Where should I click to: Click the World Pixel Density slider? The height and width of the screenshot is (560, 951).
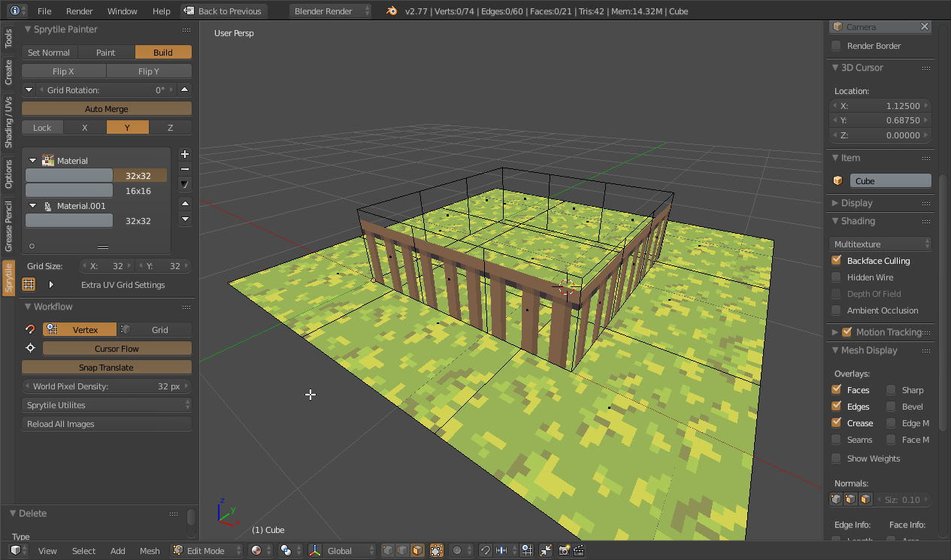click(x=107, y=386)
